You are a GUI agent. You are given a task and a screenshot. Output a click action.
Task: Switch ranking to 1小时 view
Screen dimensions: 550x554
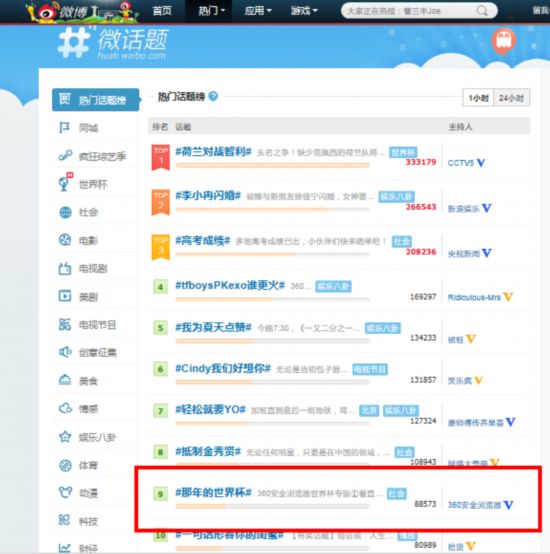point(478,98)
